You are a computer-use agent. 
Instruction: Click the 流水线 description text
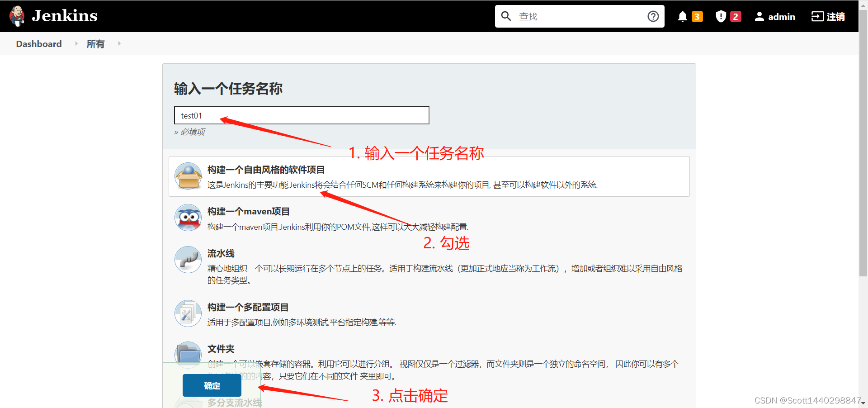445,274
